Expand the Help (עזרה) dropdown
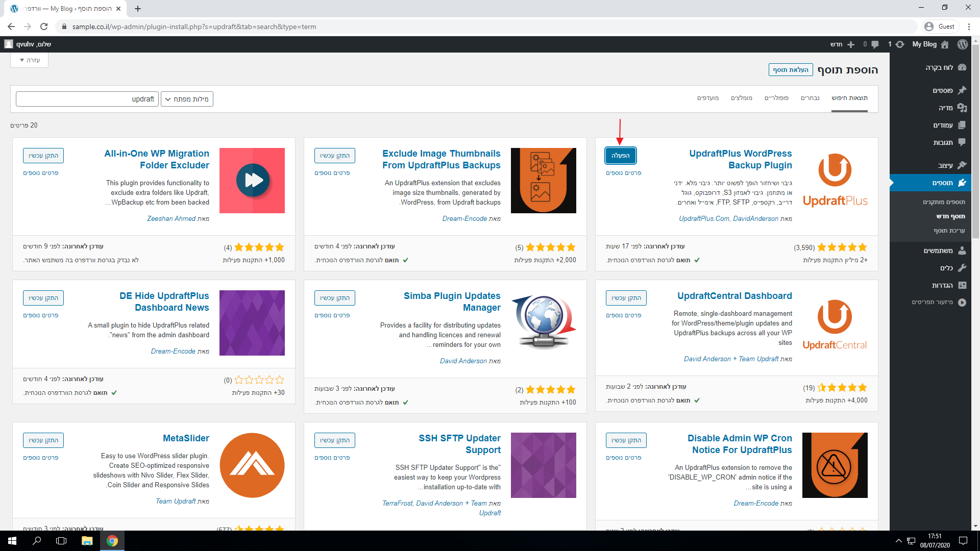The height and width of the screenshot is (551, 980). (30, 60)
